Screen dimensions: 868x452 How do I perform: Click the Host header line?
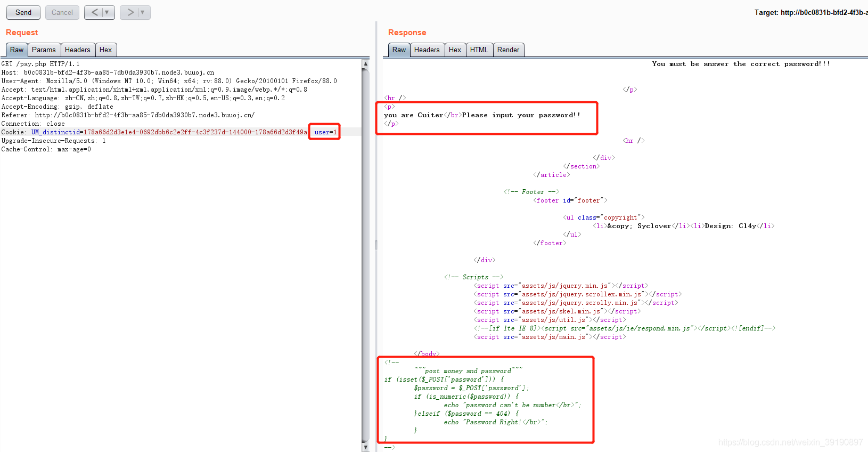tap(108, 72)
